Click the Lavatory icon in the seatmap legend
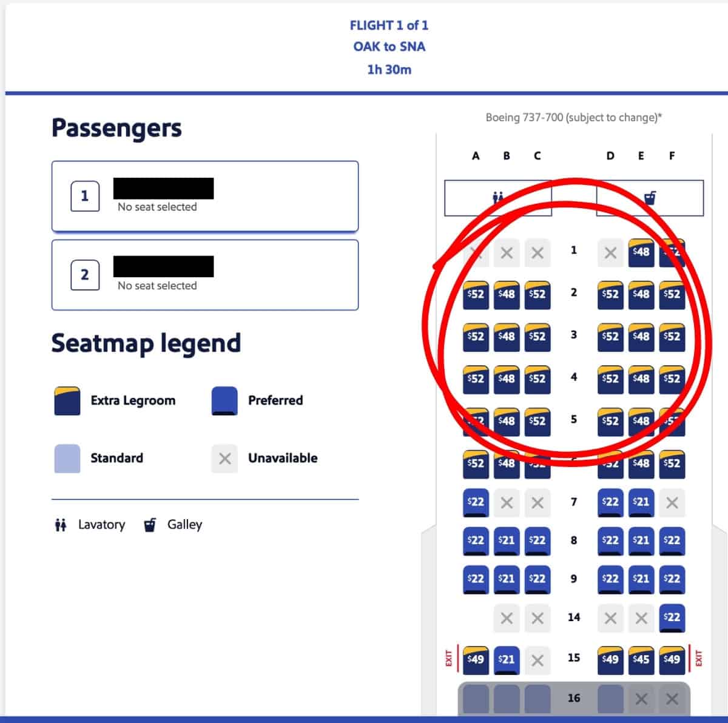 61,525
